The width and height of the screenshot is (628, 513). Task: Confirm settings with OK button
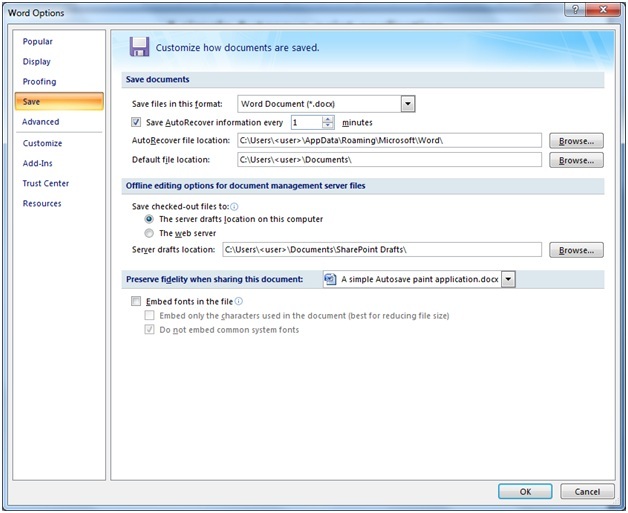coord(525,491)
